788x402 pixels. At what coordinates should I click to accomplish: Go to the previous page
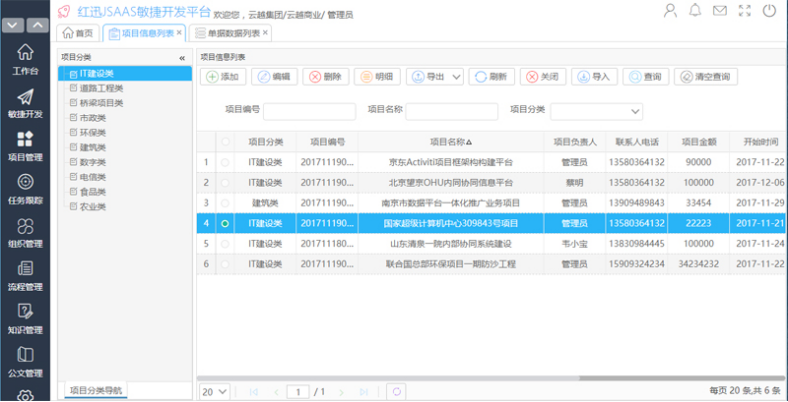(x=276, y=392)
